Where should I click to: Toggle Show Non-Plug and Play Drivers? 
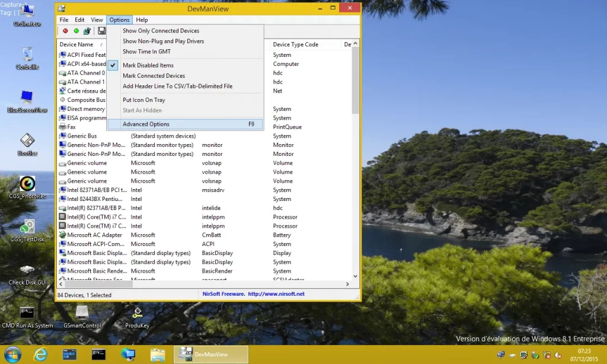(x=185, y=41)
